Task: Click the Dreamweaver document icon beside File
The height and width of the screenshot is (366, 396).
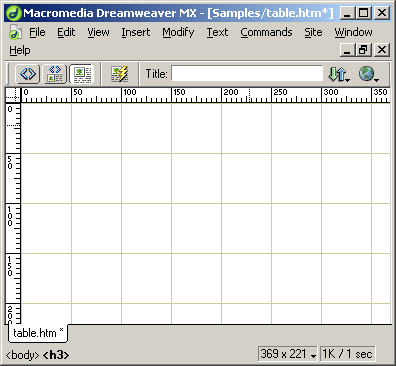Action: (x=15, y=32)
